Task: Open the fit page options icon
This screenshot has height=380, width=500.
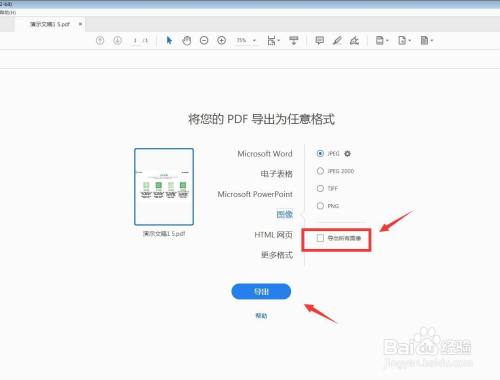Action: click(273, 41)
